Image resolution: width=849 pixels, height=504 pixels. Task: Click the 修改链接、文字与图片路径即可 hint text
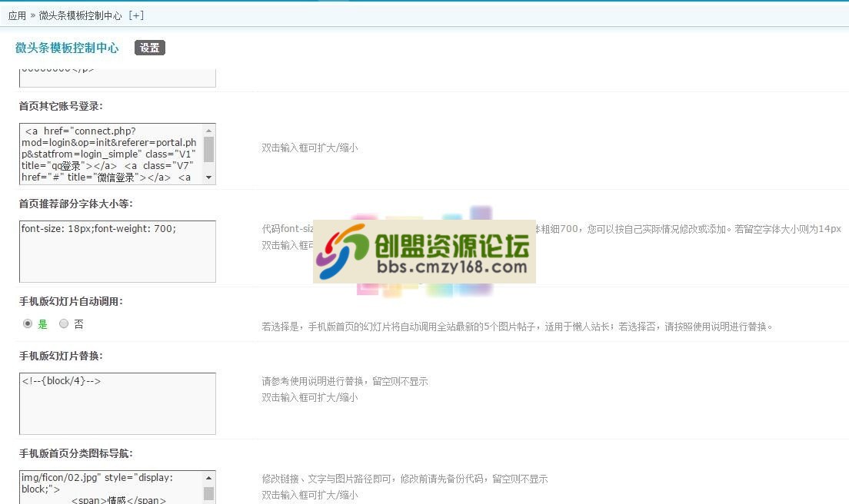tap(405, 479)
